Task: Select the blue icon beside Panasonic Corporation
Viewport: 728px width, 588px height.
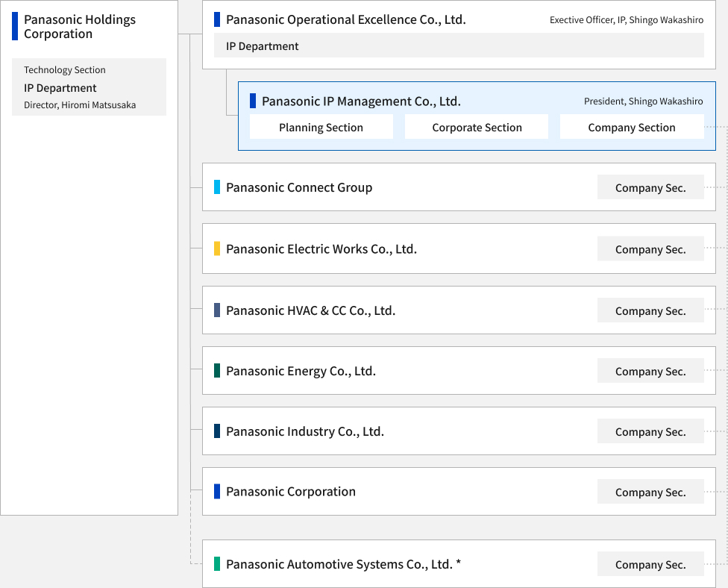Action: click(x=216, y=492)
